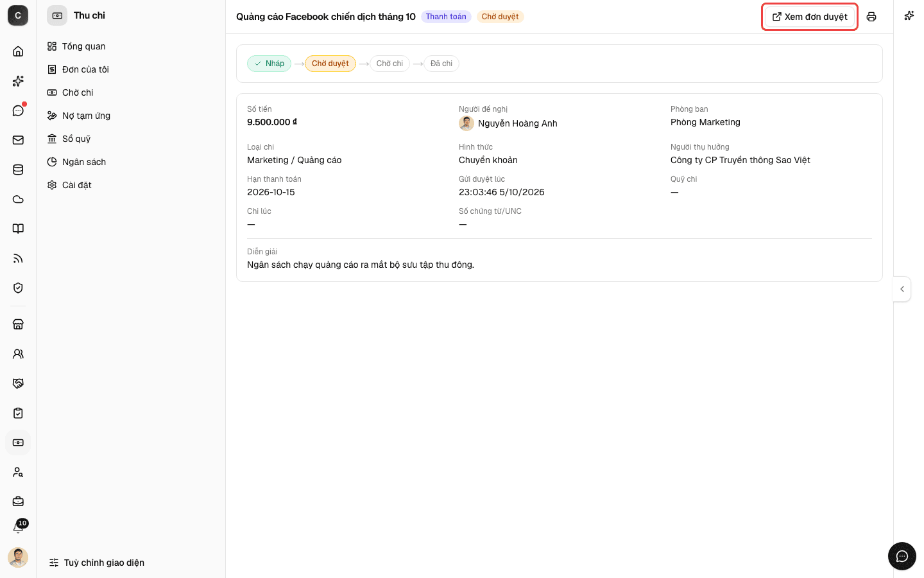The height and width of the screenshot is (578, 924).
Task: Click requester name Nguyễn Hoàng Anh
Action: tap(518, 123)
